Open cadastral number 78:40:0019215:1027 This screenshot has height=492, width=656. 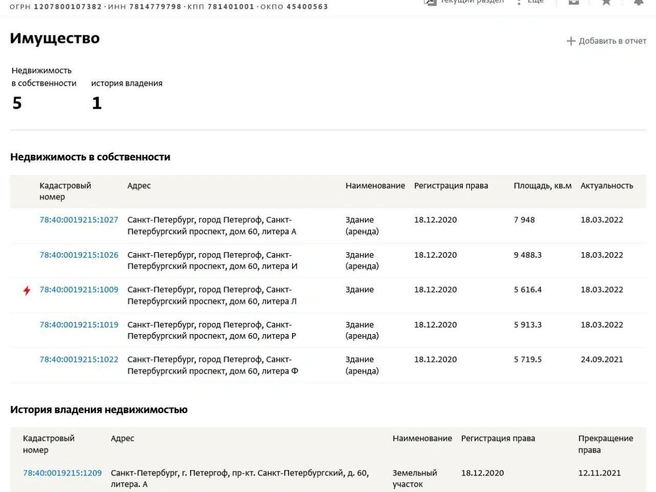point(79,220)
